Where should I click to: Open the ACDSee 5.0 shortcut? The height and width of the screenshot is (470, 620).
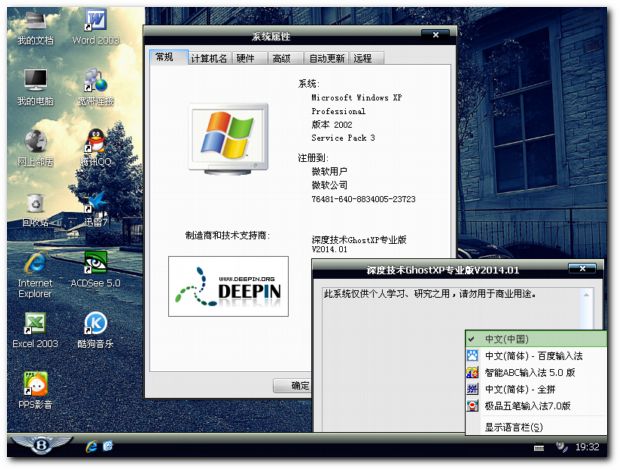coord(96,263)
